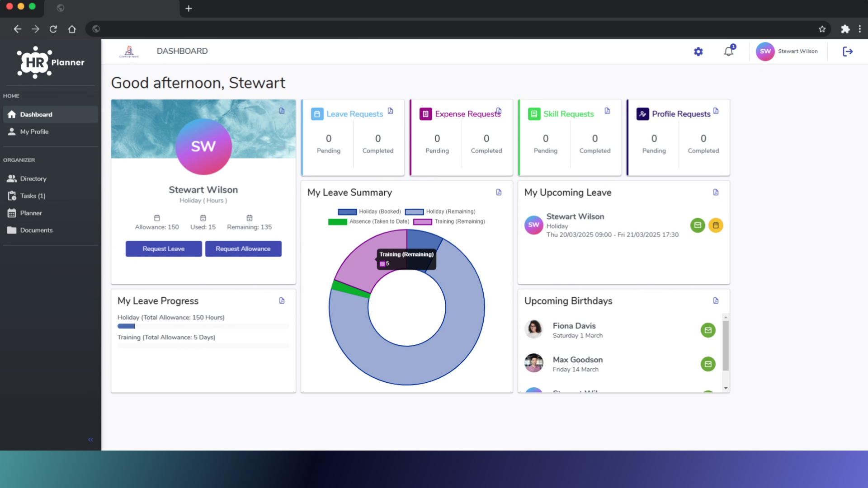Screen dimensions: 868x488
Task: Click Stewart Wilson header avatar
Action: click(765, 52)
